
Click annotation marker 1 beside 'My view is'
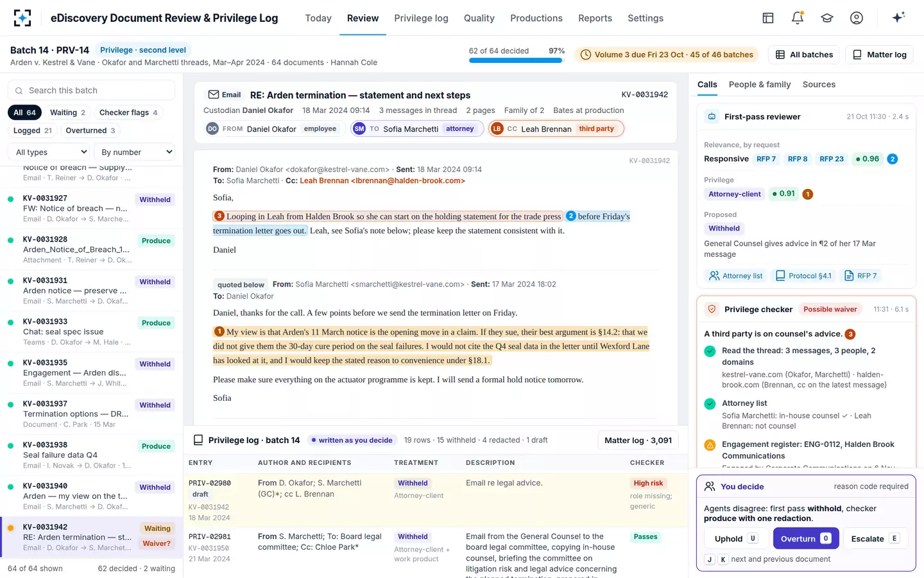coord(219,332)
